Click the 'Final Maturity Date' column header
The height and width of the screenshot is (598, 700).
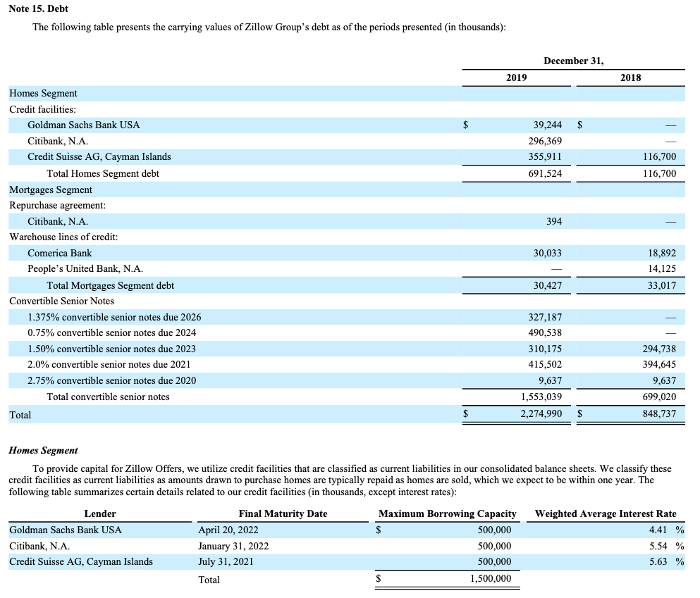(x=283, y=513)
